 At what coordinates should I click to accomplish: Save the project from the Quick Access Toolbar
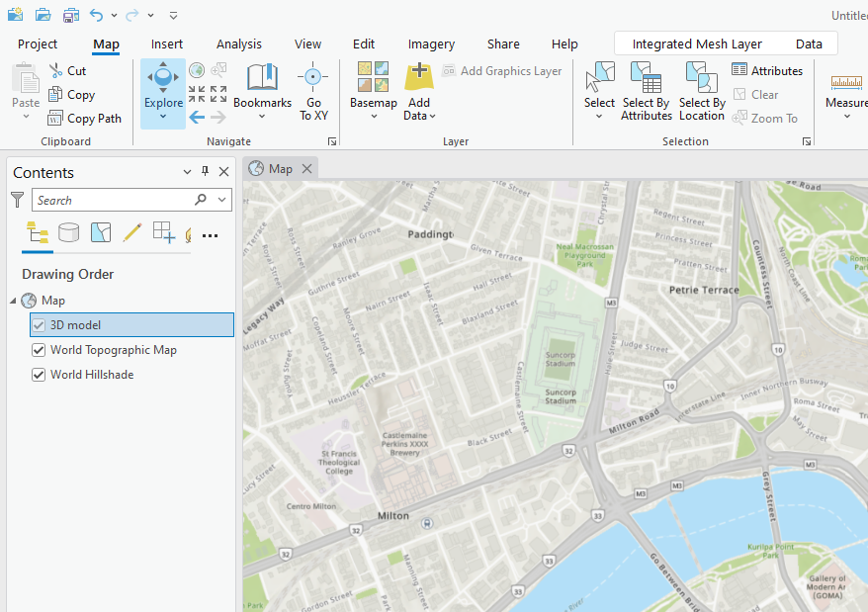(70, 15)
